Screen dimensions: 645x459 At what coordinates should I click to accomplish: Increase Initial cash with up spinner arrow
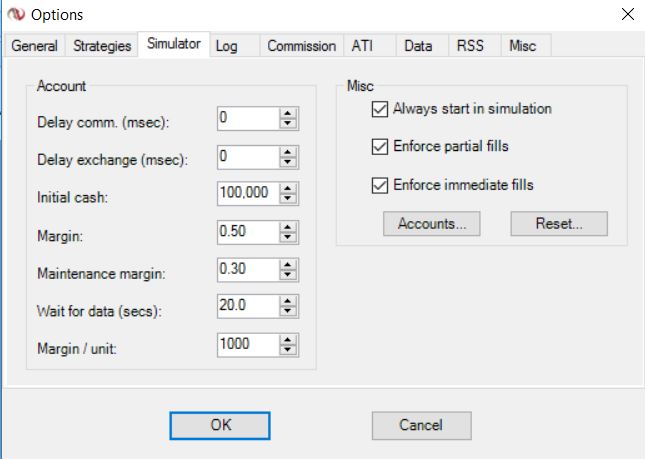point(289,189)
